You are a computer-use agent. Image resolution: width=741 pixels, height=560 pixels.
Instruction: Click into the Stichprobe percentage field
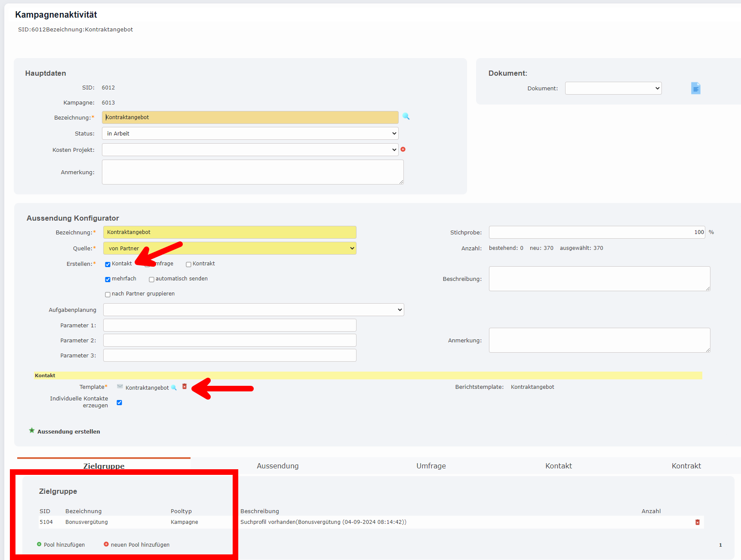[x=596, y=232]
